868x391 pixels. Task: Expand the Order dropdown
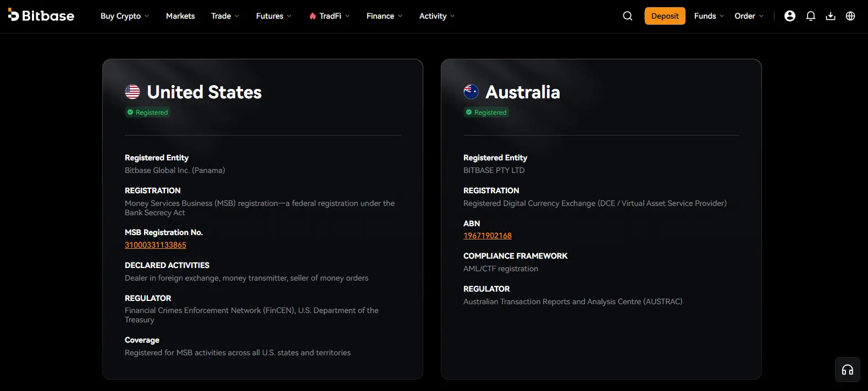click(749, 16)
